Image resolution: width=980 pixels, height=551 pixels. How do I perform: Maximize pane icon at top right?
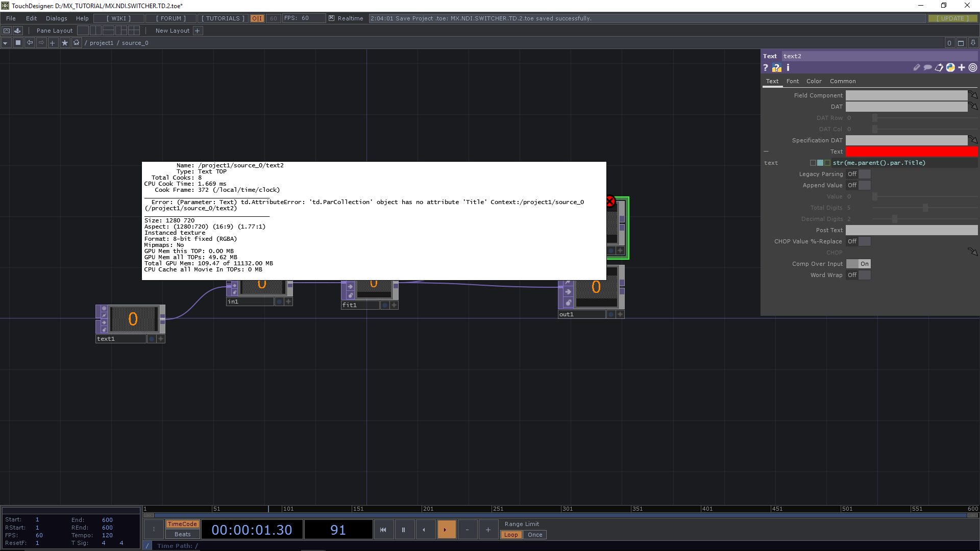click(x=961, y=43)
